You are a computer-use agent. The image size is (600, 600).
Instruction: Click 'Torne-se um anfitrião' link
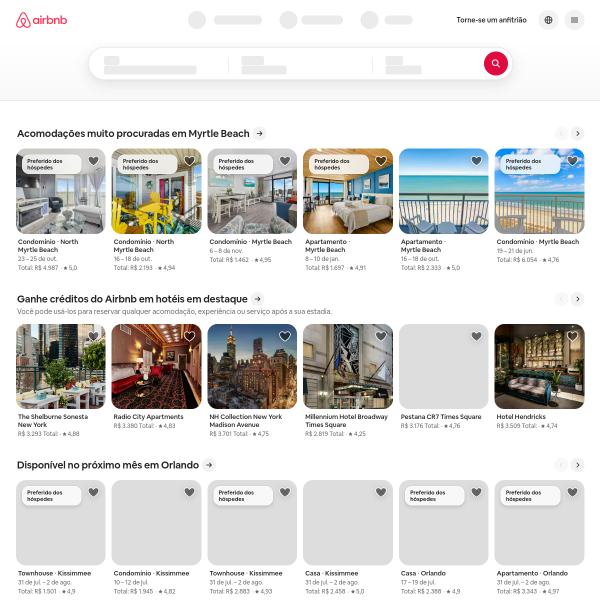coord(491,20)
